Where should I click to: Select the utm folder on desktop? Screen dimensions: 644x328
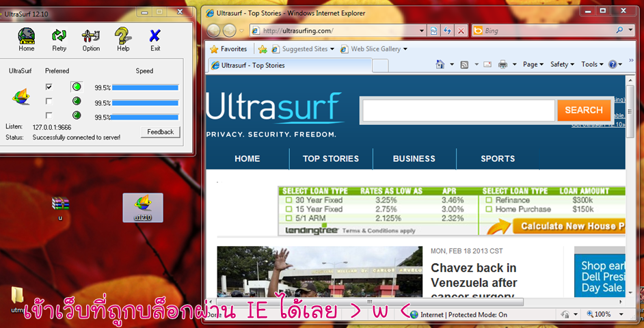(17, 299)
